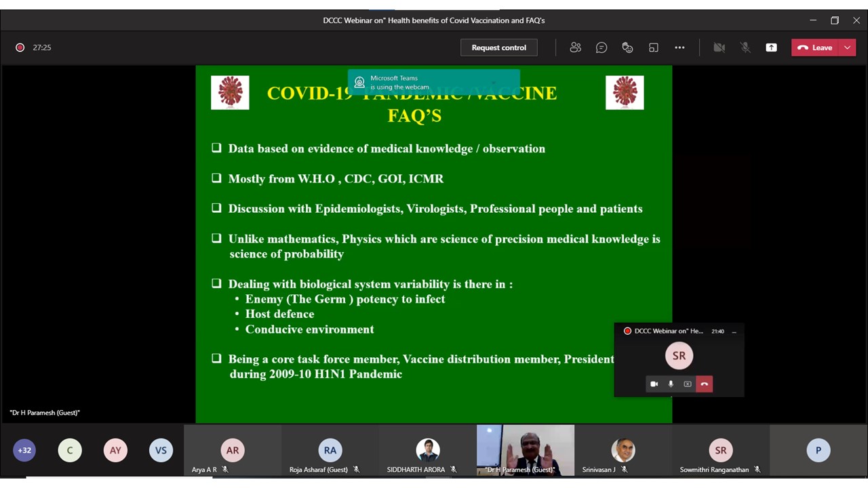Click the line 'Mostly from W.H.O , CDC, GOI, ICMR'

[x=336, y=179]
